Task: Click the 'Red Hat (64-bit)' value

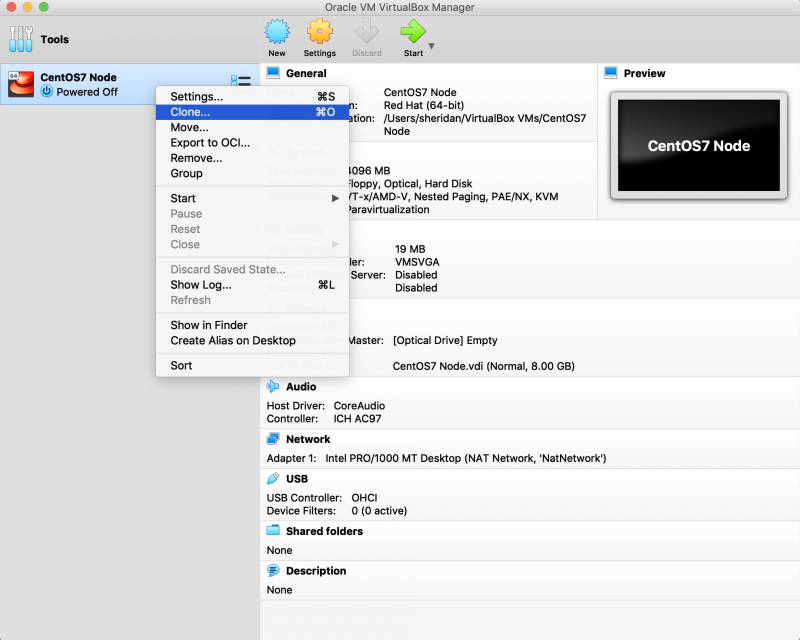Action: (424, 105)
